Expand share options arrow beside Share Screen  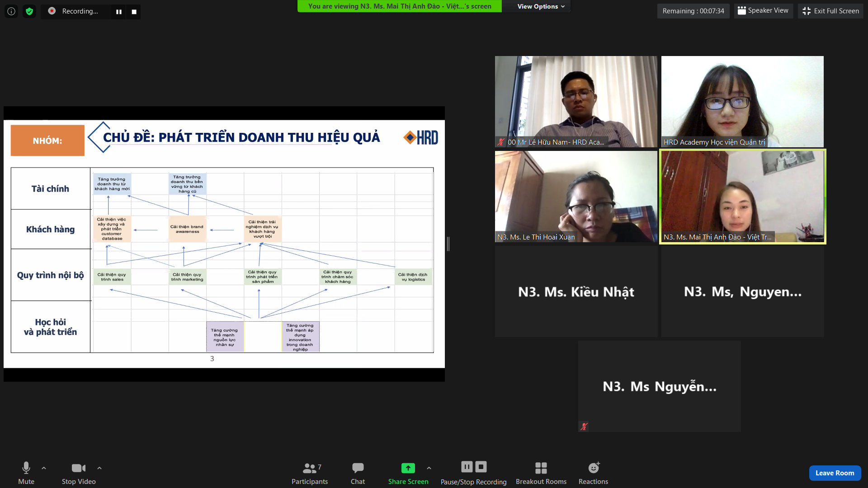coord(429,468)
